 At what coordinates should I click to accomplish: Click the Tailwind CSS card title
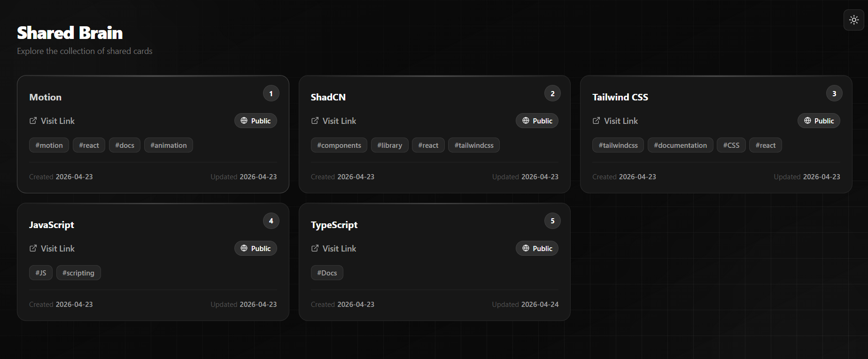620,97
